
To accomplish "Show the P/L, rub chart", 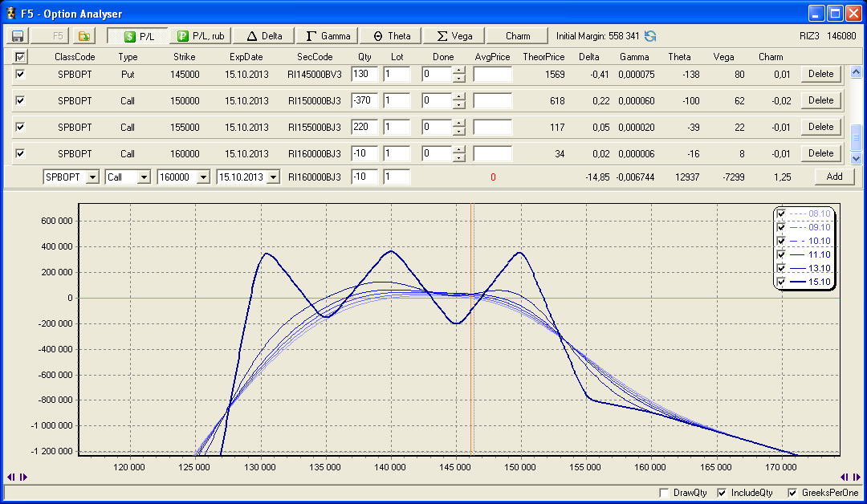I will click(201, 36).
